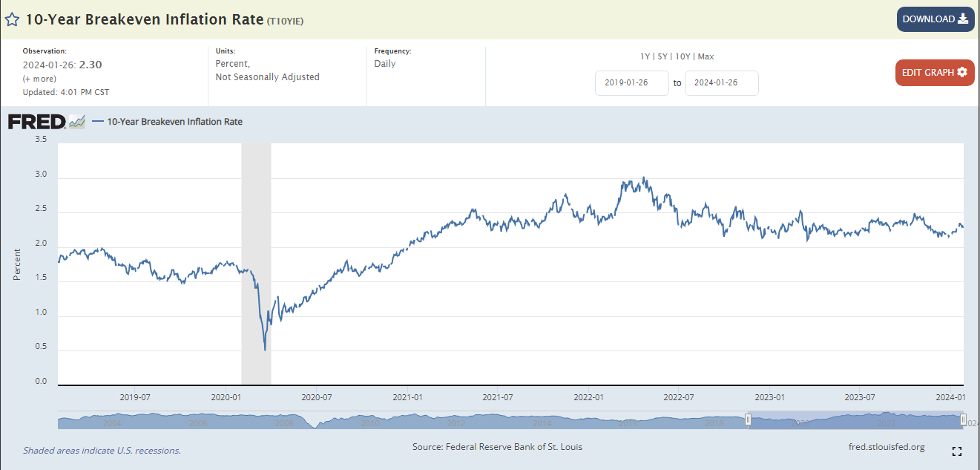This screenshot has width=980, height=470.
Task: Grab the right range slider handle
Action: tap(963, 420)
